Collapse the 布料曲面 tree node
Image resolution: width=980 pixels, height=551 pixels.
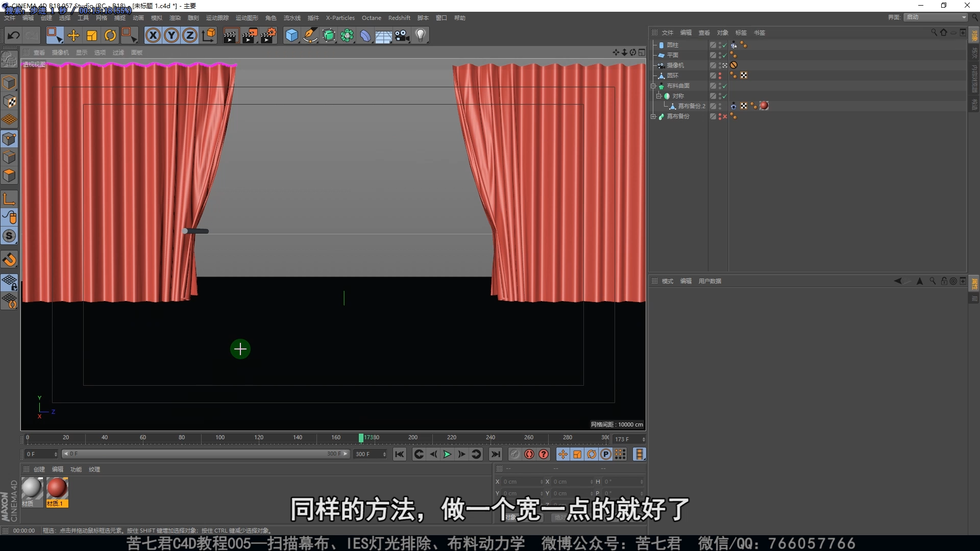pos(653,86)
